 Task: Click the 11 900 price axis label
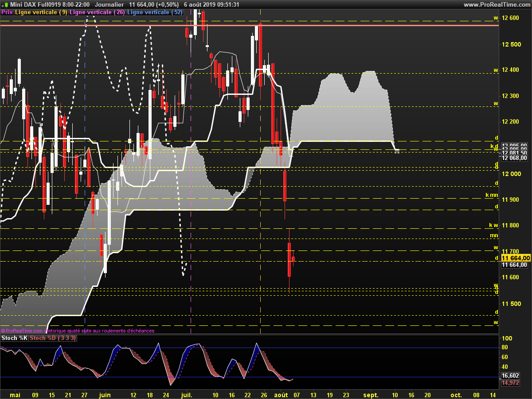(510, 199)
